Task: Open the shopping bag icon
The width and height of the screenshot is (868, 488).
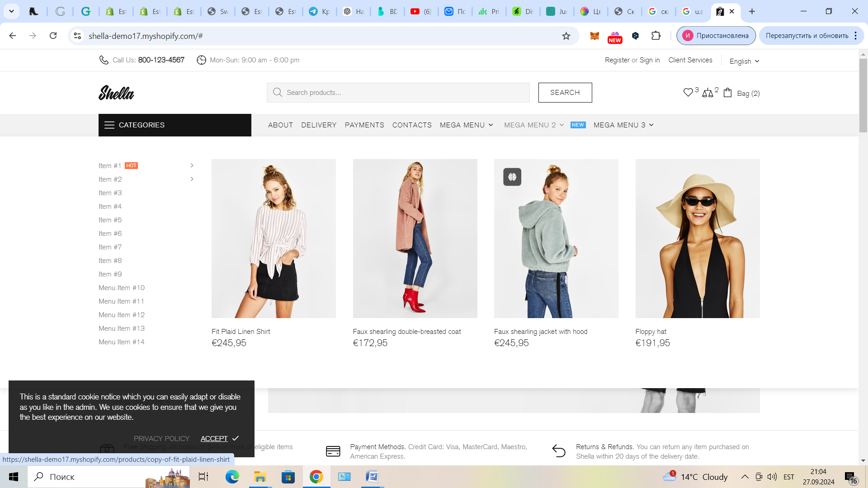Action: tap(727, 93)
